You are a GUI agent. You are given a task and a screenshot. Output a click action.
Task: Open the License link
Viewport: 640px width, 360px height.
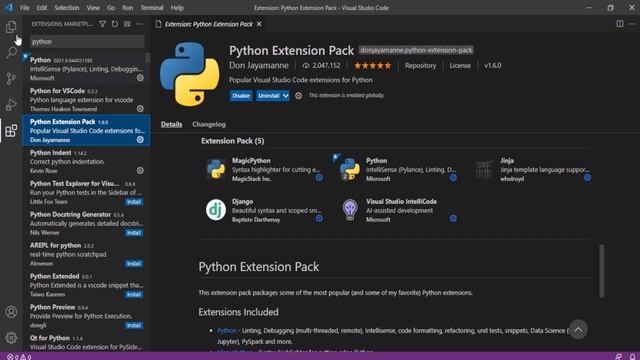[x=460, y=65]
